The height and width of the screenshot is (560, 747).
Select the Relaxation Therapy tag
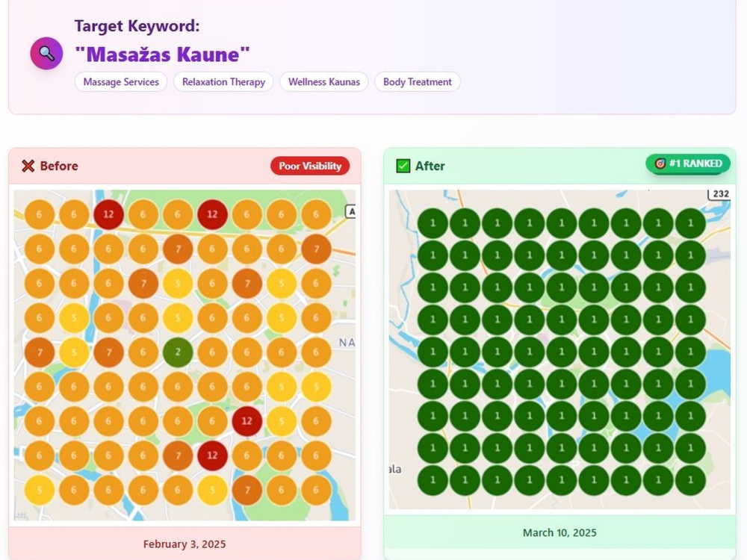(x=223, y=82)
